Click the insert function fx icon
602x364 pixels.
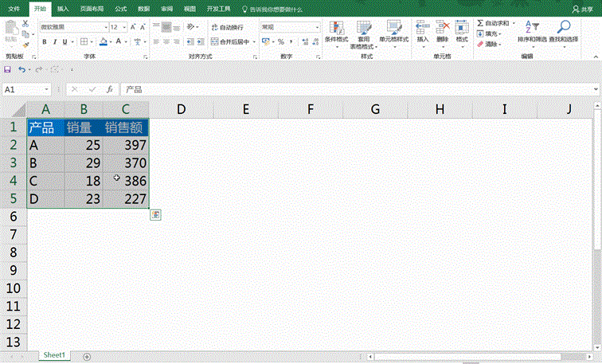tap(109, 90)
